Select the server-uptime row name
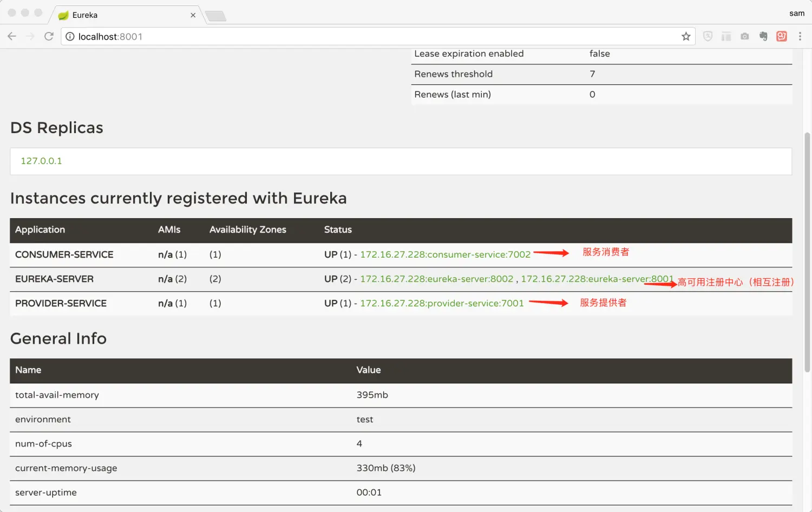Screen dimensions: 812x512 point(46,493)
